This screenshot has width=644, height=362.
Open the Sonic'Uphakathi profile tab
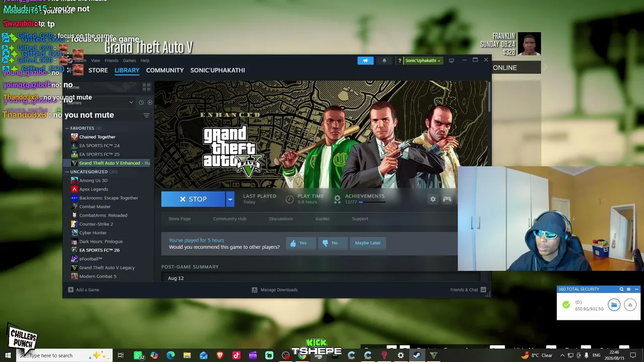(217, 70)
